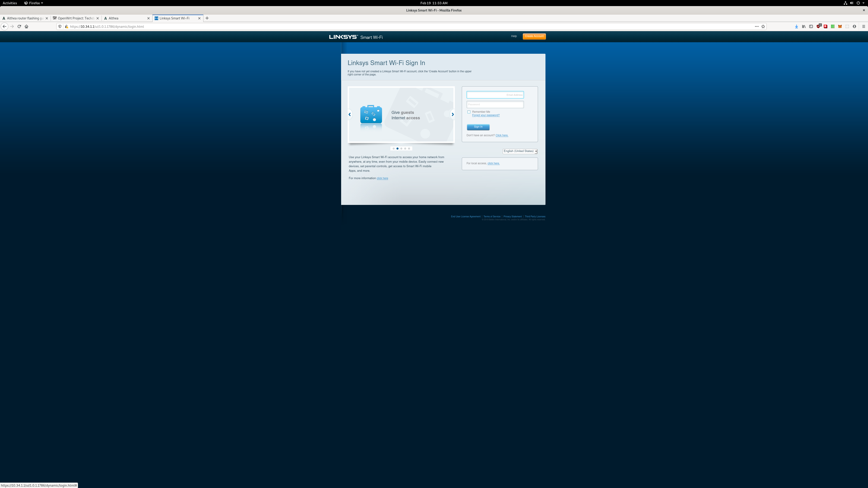Open the red S extension icon
Screen dimensions: 868x488
coord(826,27)
